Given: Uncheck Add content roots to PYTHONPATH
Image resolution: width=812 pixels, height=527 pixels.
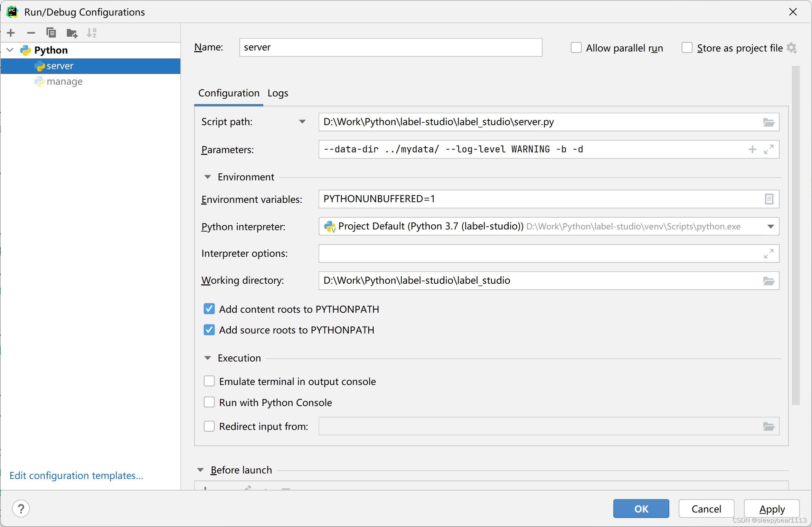Looking at the screenshot, I should tap(209, 309).
